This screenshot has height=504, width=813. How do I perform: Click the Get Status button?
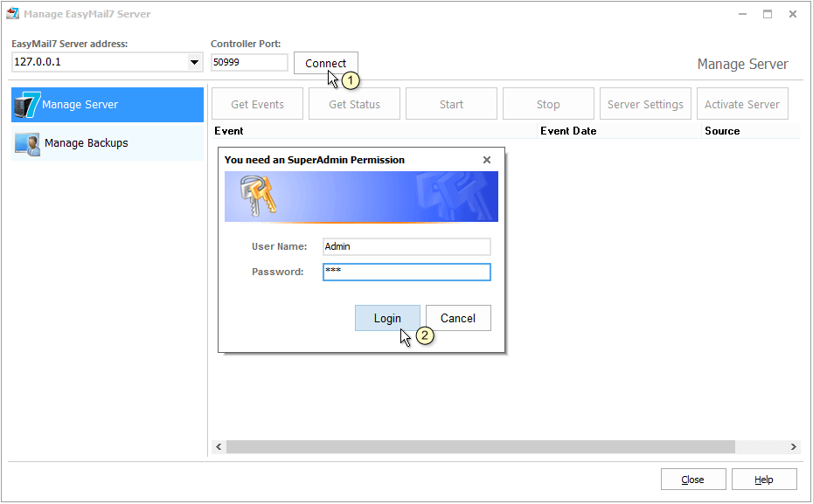pos(354,104)
